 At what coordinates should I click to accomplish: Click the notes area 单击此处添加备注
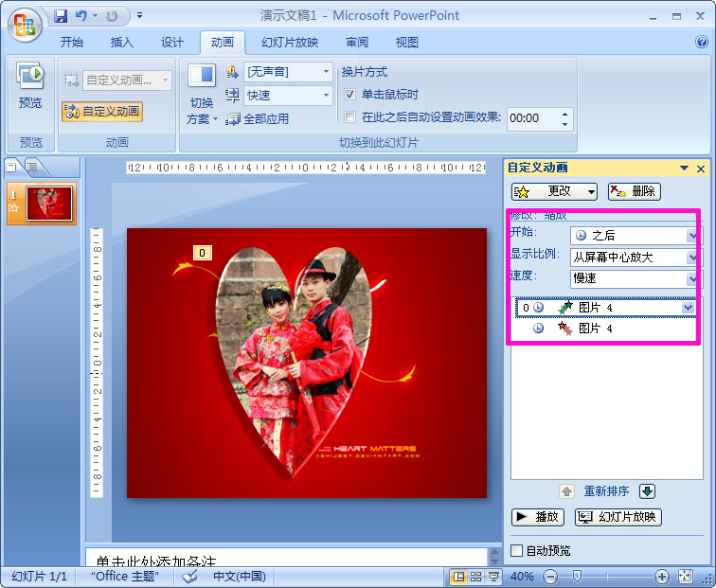point(287,558)
